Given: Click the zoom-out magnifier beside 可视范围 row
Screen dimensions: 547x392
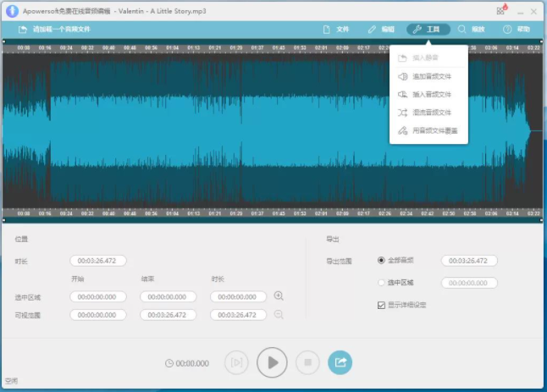Looking at the screenshot, I should pyautogui.click(x=279, y=314).
